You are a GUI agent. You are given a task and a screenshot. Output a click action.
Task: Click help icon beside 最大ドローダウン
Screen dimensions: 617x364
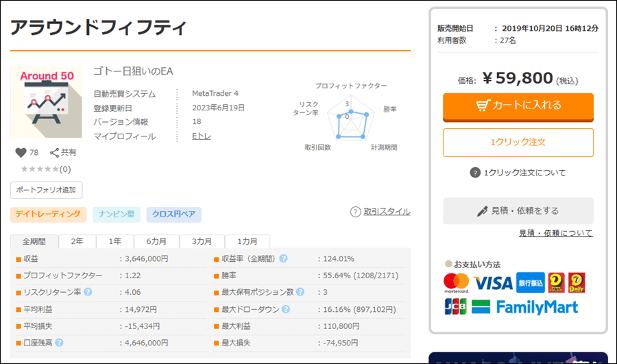point(285,309)
